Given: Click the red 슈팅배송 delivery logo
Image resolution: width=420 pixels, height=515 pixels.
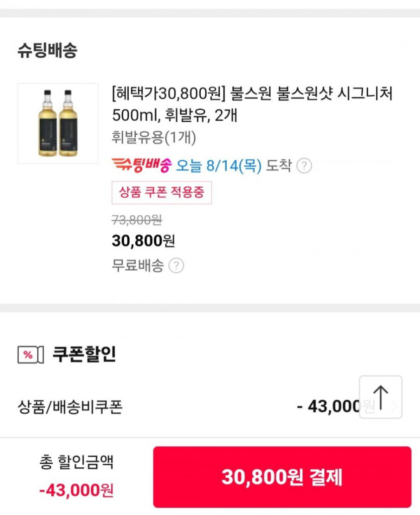Looking at the screenshot, I should click(x=141, y=165).
